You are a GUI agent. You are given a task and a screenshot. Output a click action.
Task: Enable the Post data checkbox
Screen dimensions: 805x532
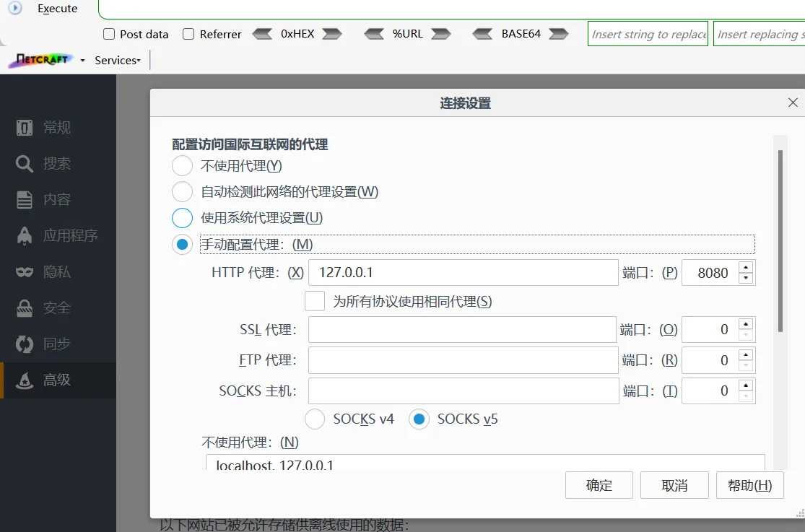(x=109, y=34)
